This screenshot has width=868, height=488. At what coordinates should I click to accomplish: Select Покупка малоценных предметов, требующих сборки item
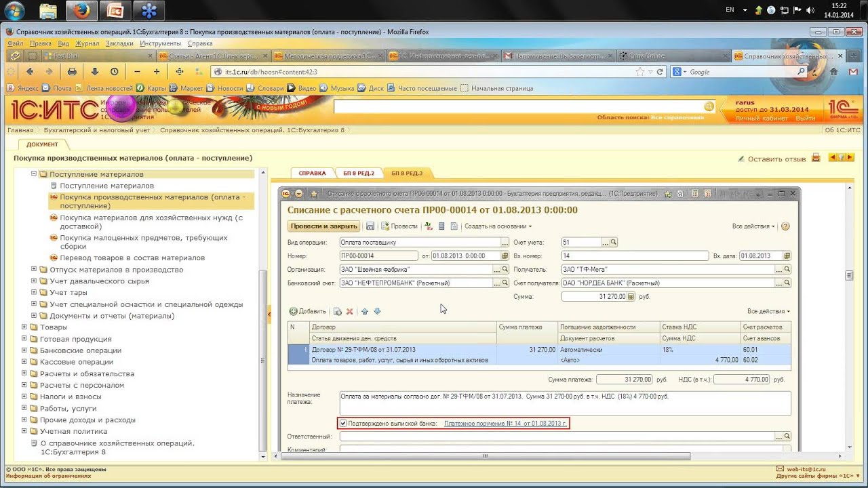pos(143,243)
